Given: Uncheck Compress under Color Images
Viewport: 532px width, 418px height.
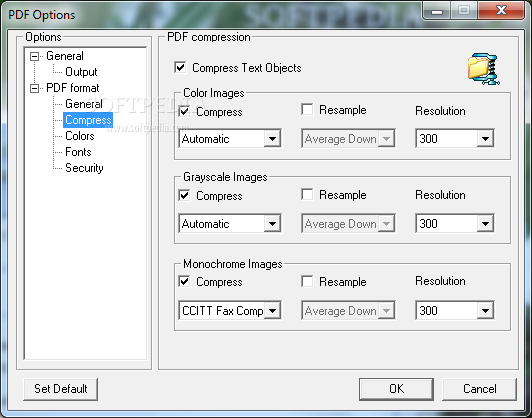Looking at the screenshot, I should pos(184,111).
